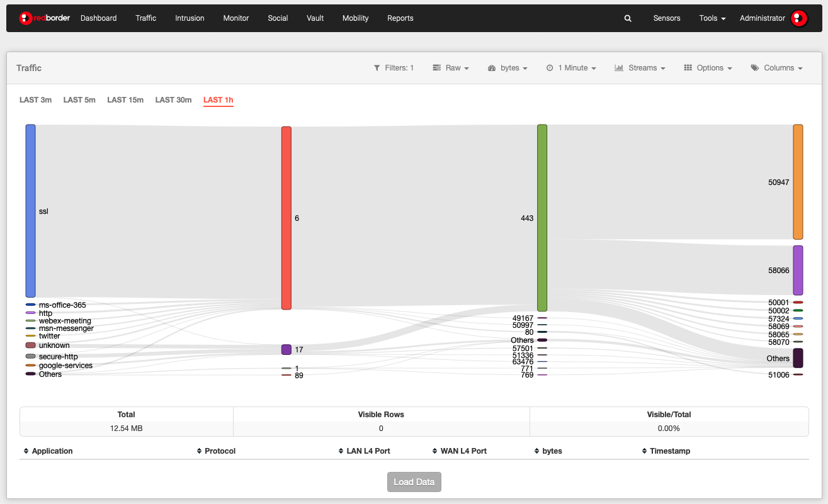Sort by bytes column
This screenshot has height=504, width=828.
pos(548,451)
